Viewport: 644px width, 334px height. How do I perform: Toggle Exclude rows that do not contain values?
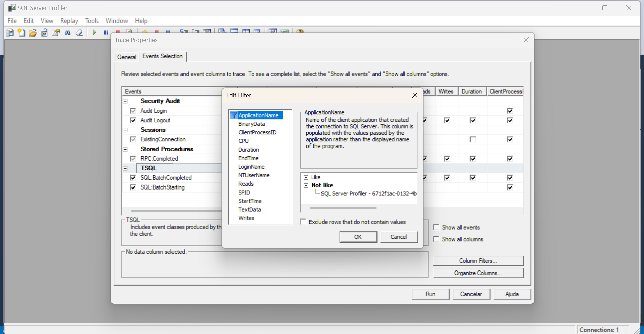303,222
